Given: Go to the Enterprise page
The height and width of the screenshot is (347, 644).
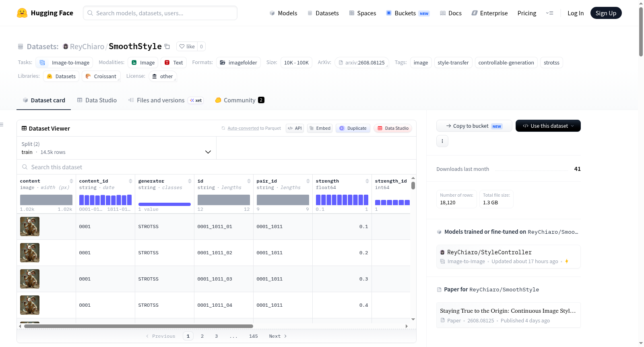Looking at the screenshot, I should click(489, 13).
